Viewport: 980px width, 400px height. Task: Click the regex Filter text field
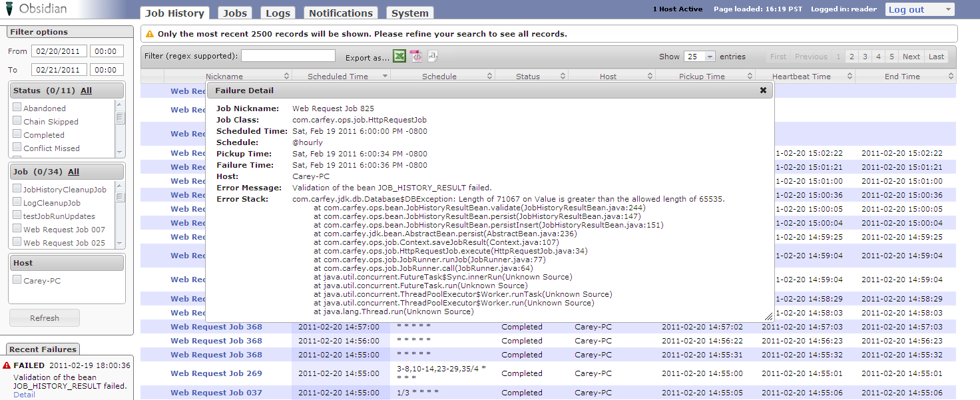288,56
